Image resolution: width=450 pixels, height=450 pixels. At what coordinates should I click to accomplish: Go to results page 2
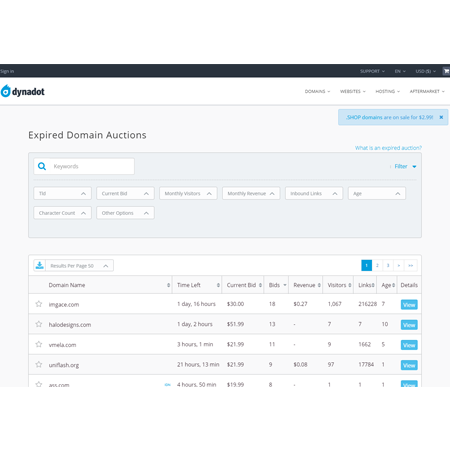pyautogui.click(x=377, y=265)
